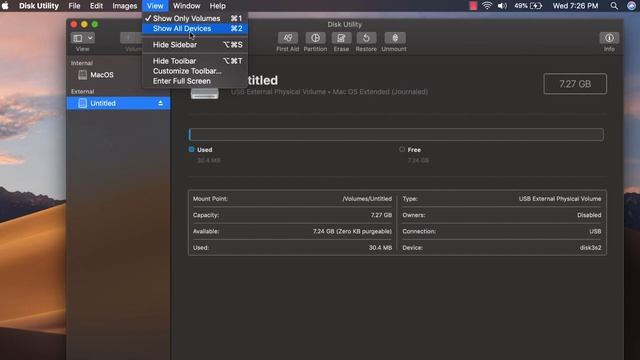Click the 7.27 GB capacity box

pos(575,84)
